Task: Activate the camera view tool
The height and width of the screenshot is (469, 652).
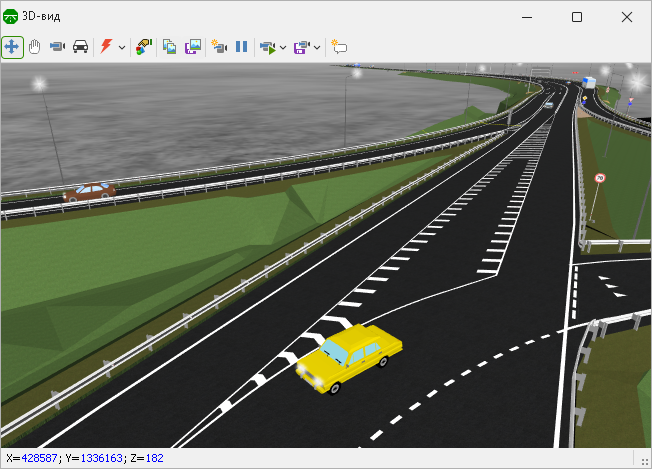Action: click(57, 47)
